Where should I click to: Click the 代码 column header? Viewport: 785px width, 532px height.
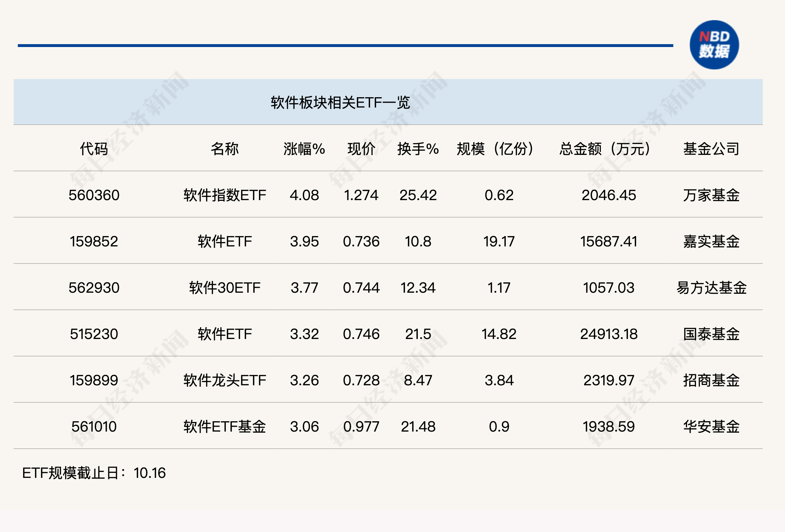pos(94,148)
